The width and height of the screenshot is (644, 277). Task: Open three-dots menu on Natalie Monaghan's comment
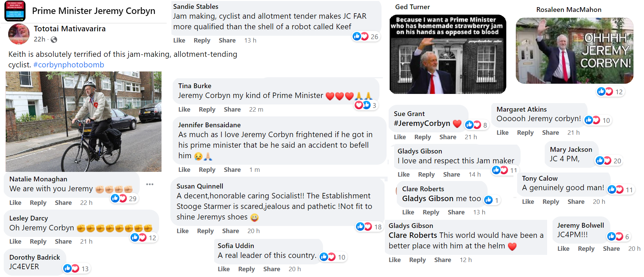click(150, 184)
